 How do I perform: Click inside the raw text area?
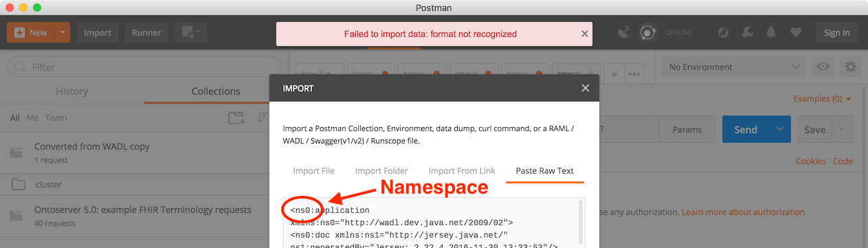point(433,223)
